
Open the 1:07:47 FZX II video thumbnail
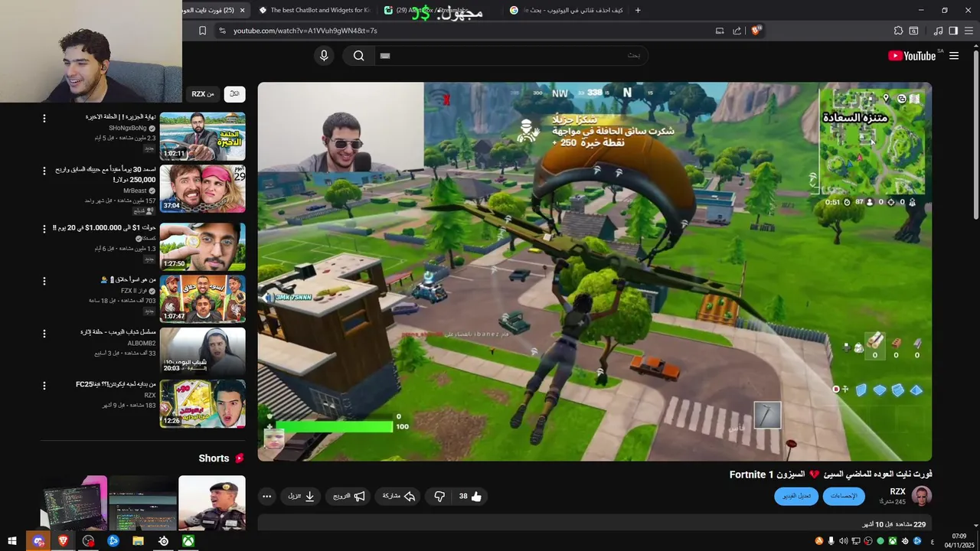202,298
